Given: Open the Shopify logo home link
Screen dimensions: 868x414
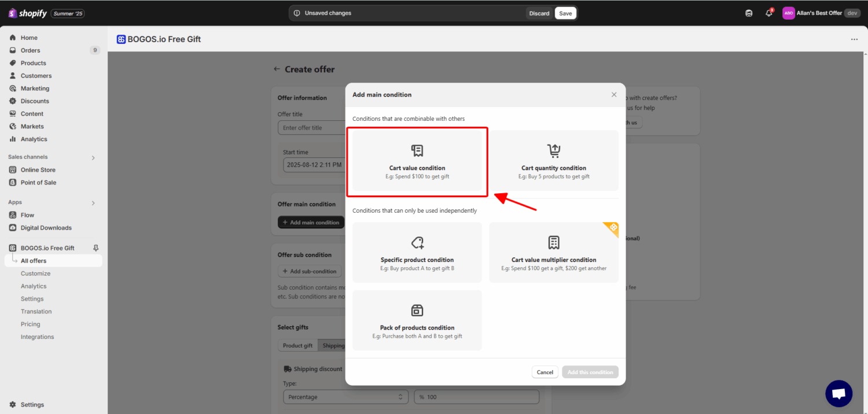Looking at the screenshot, I should pos(28,13).
